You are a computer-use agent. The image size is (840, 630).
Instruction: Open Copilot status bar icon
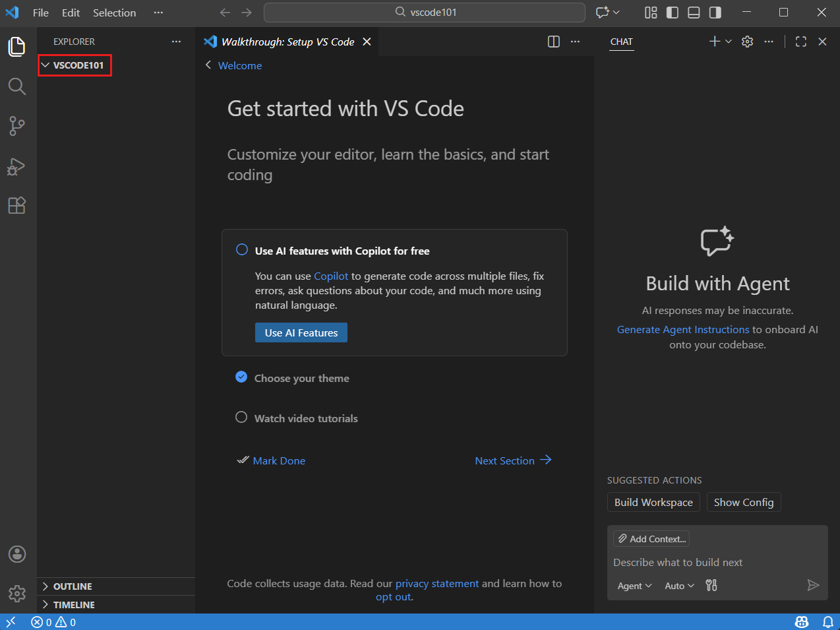coord(802,621)
